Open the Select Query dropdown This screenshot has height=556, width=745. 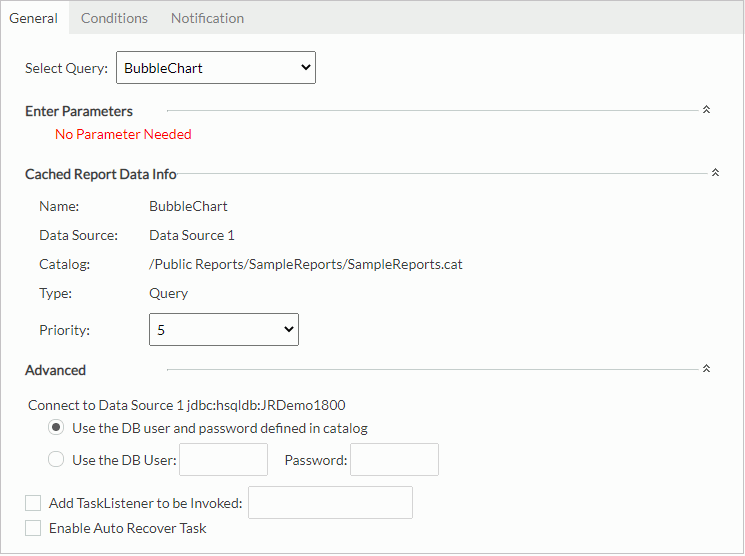point(216,68)
